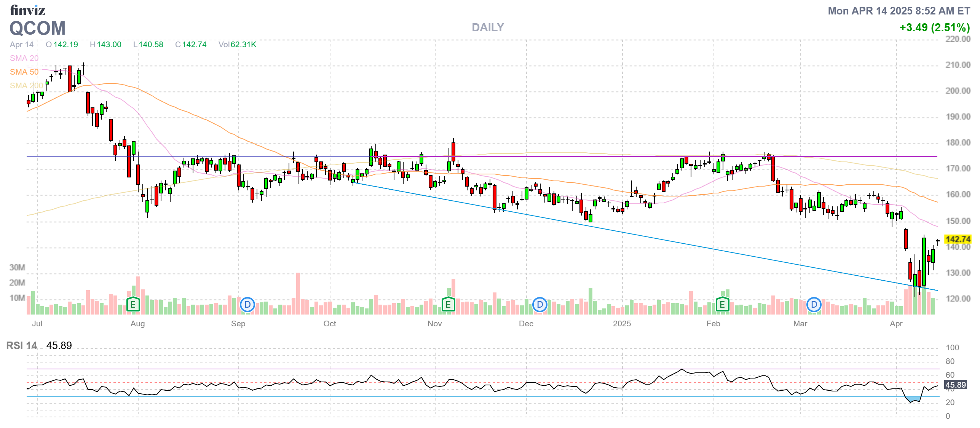Click the DAILY timeframe label
Viewport: 980px width, 428px height.
[487, 27]
